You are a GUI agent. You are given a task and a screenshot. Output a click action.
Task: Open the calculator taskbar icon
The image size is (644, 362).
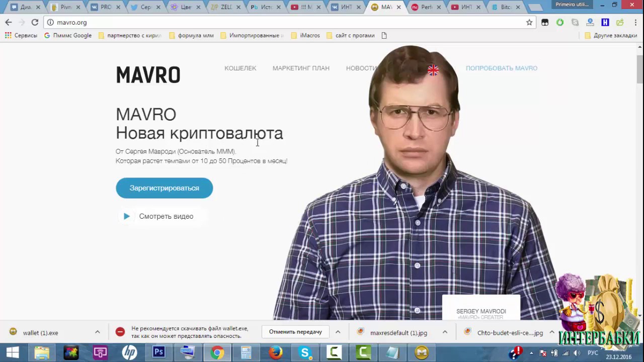pyautogui.click(x=246, y=353)
